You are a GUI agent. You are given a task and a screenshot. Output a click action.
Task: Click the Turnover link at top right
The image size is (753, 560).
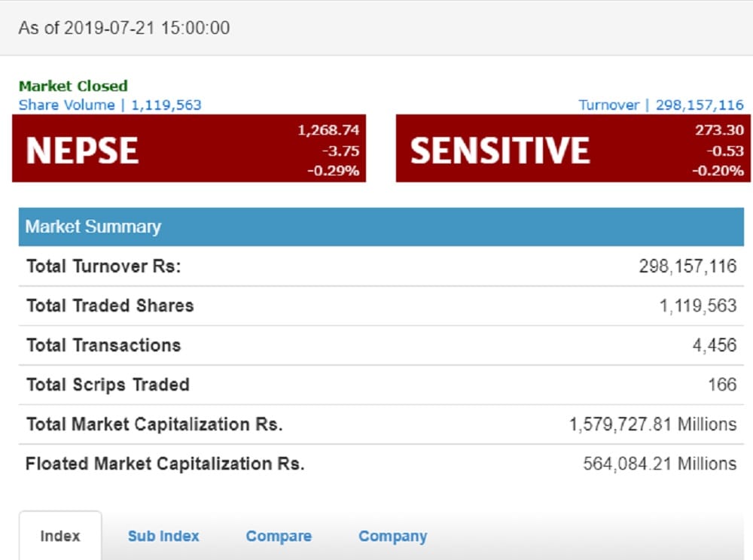pyautogui.click(x=661, y=105)
